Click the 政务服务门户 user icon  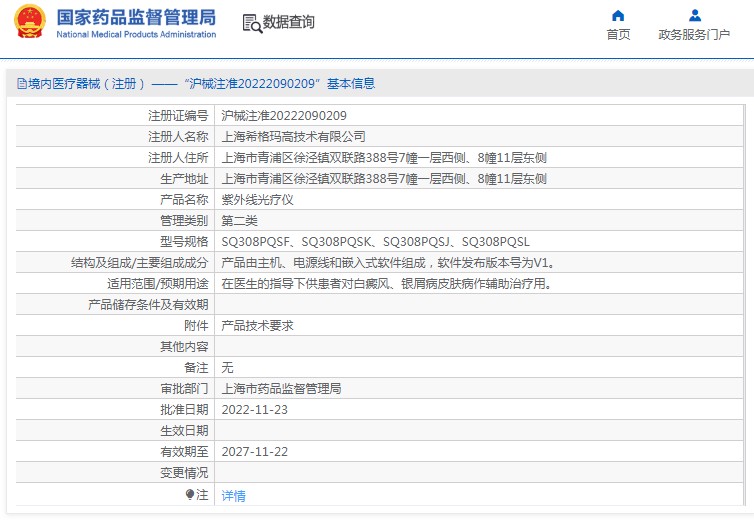click(x=694, y=16)
